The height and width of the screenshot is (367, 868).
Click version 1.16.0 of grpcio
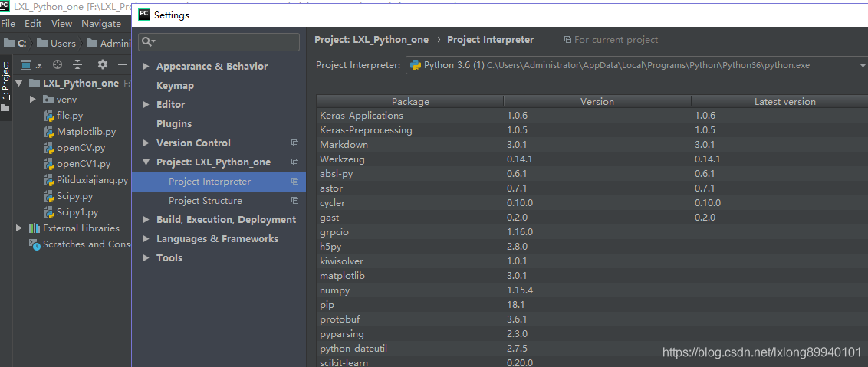(x=520, y=232)
